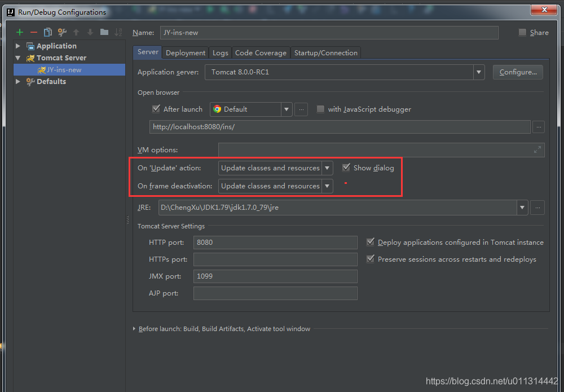The height and width of the screenshot is (392, 564).
Task: Open browser Default dropdown
Action: pos(287,109)
